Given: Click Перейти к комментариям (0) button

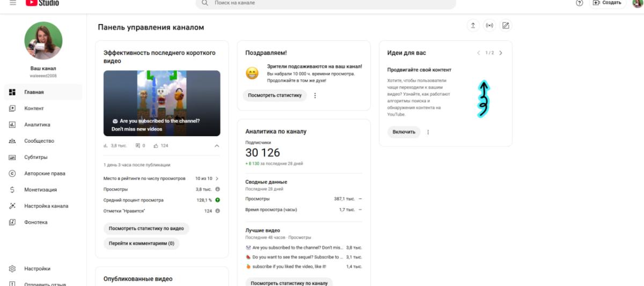Looking at the screenshot, I should 141,243.
